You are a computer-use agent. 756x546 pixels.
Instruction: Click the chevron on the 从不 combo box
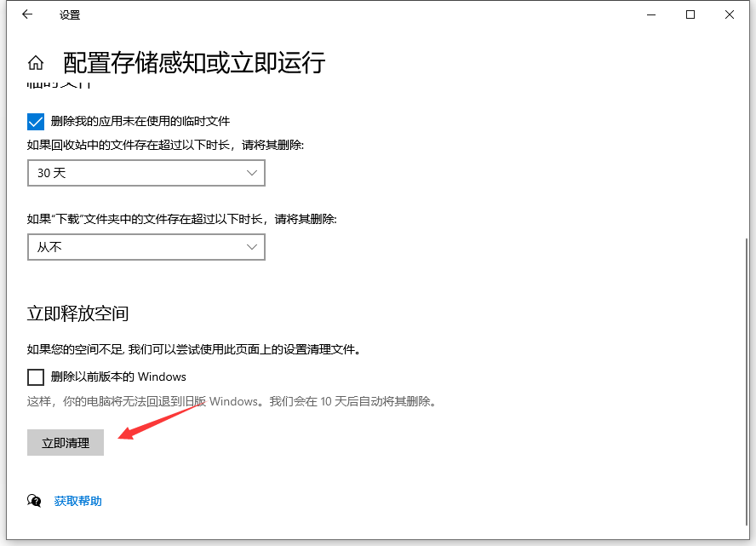point(251,247)
